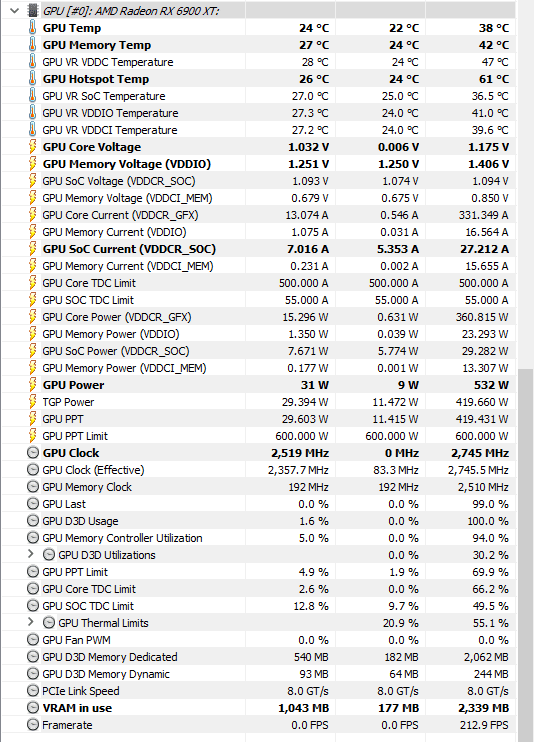The width and height of the screenshot is (535, 742).
Task: Click the GPU chip icon in header
Action: 32,10
